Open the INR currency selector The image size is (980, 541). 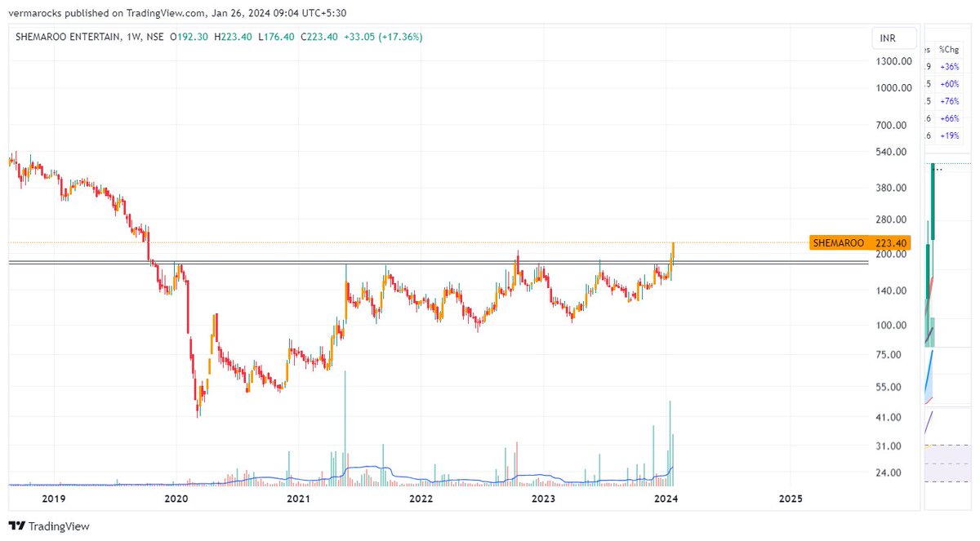coord(893,38)
